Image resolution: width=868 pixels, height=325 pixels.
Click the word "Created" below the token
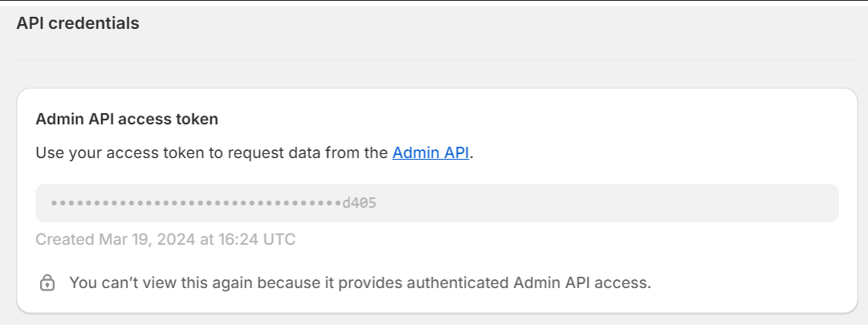[x=65, y=239]
